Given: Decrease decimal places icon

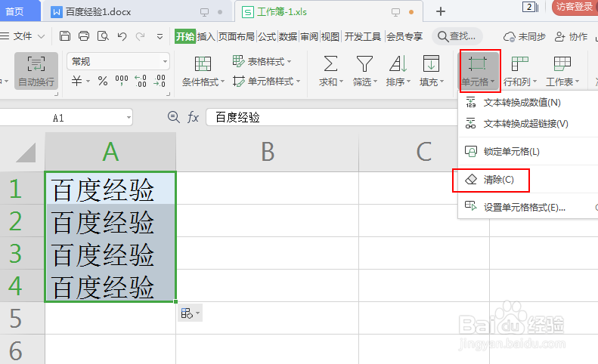Looking at the screenshot, I should tap(160, 81).
